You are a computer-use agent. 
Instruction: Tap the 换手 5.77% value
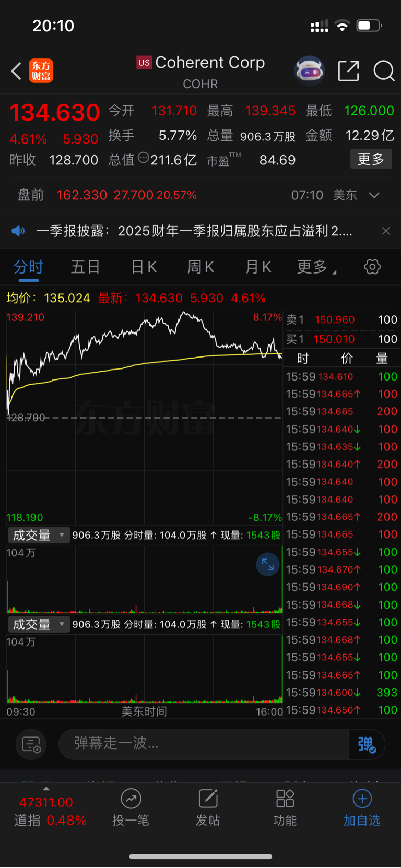(x=178, y=136)
